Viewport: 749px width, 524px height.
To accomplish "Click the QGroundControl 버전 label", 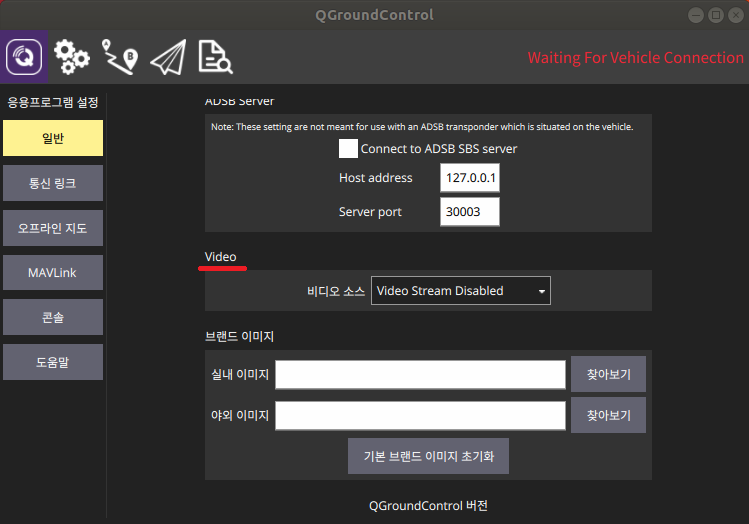I will 428,506.
